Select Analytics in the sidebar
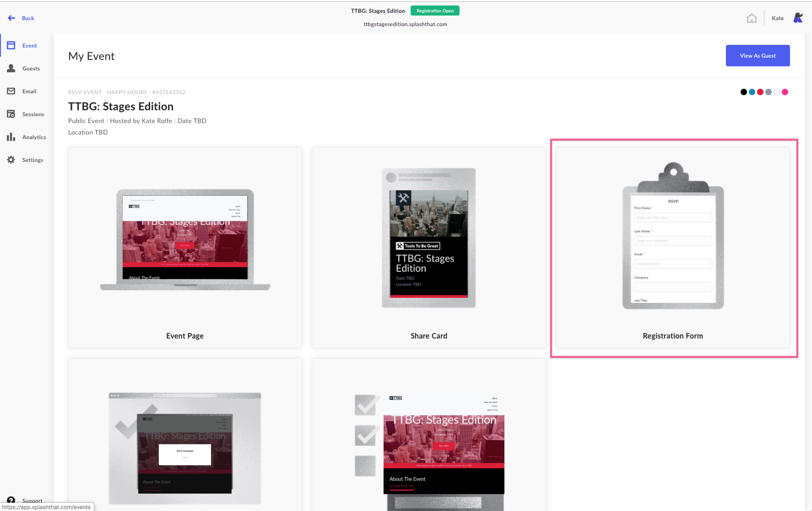The height and width of the screenshot is (511, 812). pos(34,137)
